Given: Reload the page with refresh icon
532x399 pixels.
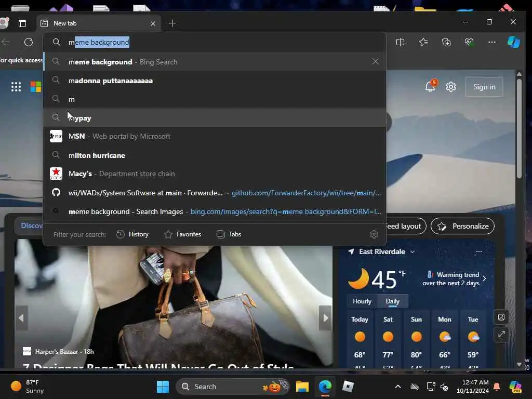Looking at the screenshot, I should (x=29, y=42).
